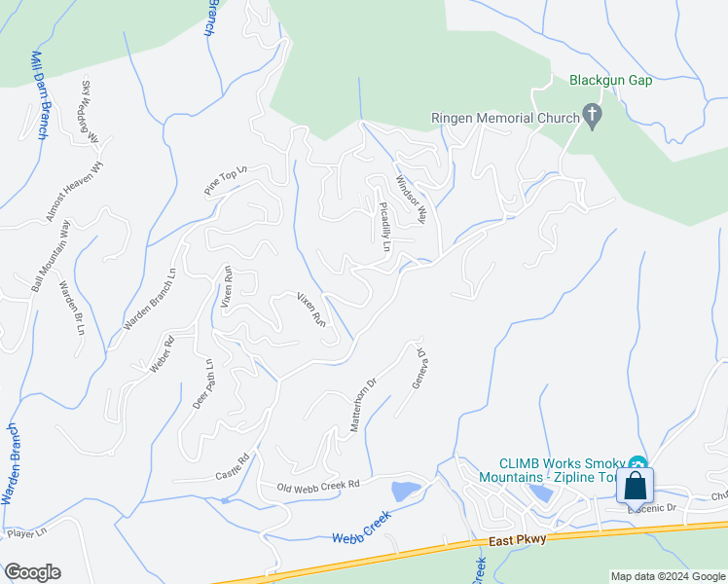
Task: Select the Warden Branch Ln label
Action: pyautogui.click(x=150, y=299)
